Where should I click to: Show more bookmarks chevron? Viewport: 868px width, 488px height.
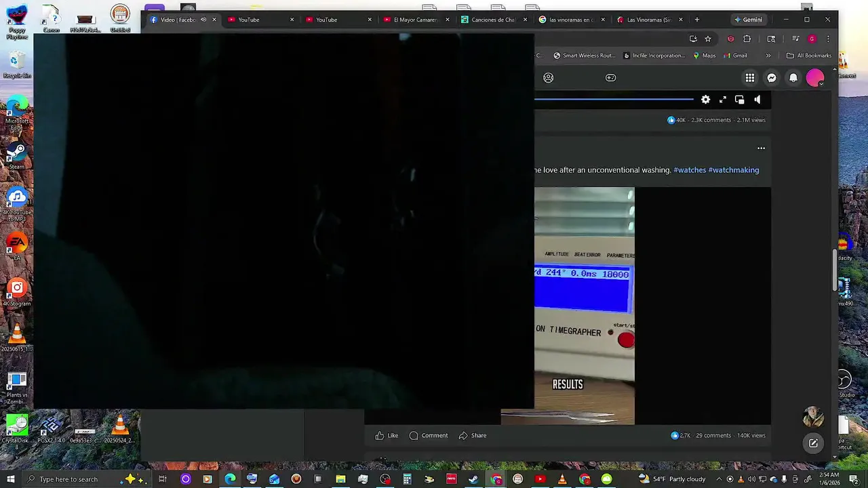click(x=768, y=56)
